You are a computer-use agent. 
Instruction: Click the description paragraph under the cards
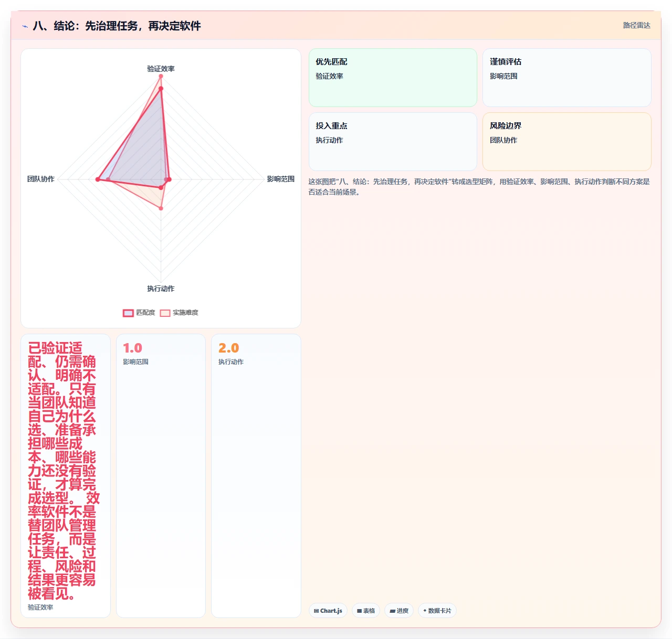tap(479, 187)
